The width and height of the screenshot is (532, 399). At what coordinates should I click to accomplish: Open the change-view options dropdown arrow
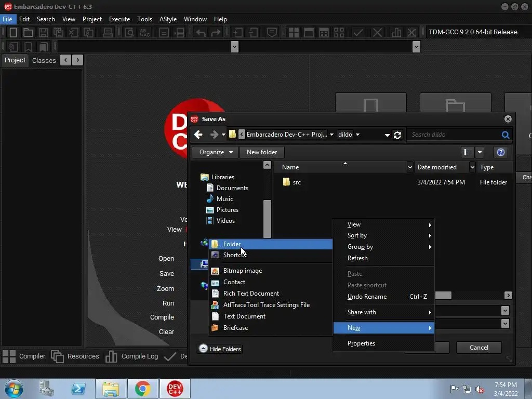point(480,152)
